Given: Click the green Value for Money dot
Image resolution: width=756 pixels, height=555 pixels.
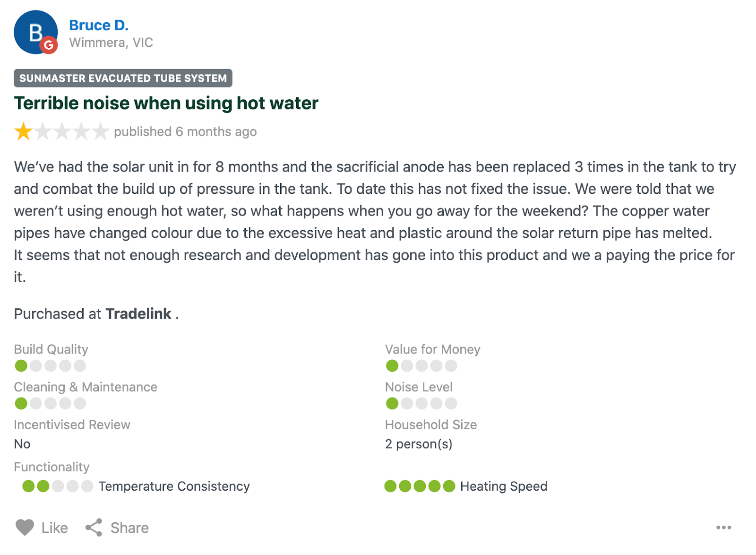Looking at the screenshot, I should tap(392, 365).
